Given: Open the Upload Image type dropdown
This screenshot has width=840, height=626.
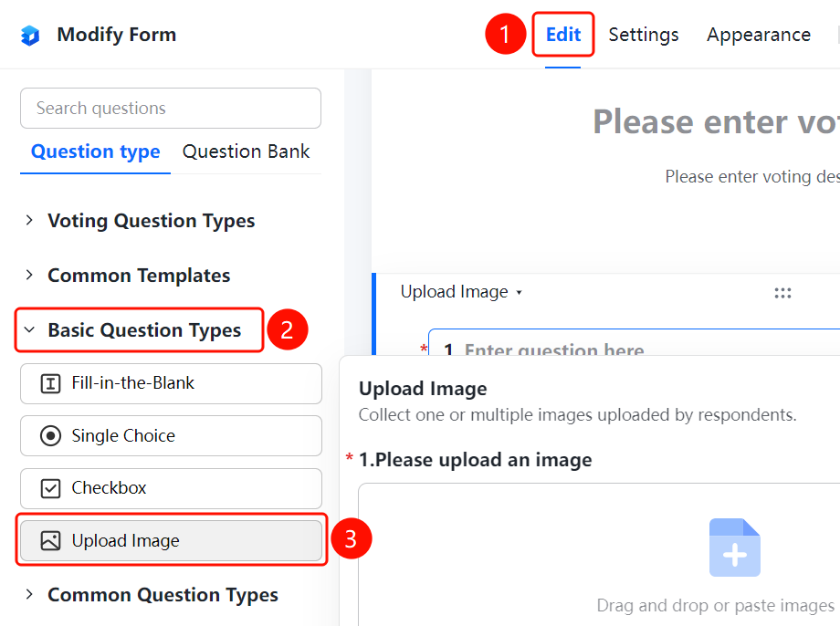Looking at the screenshot, I should pyautogui.click(x=461, y=292).
